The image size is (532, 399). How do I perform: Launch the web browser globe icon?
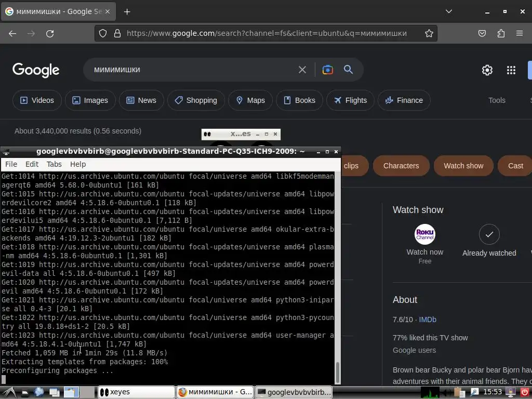click(38, 392)
